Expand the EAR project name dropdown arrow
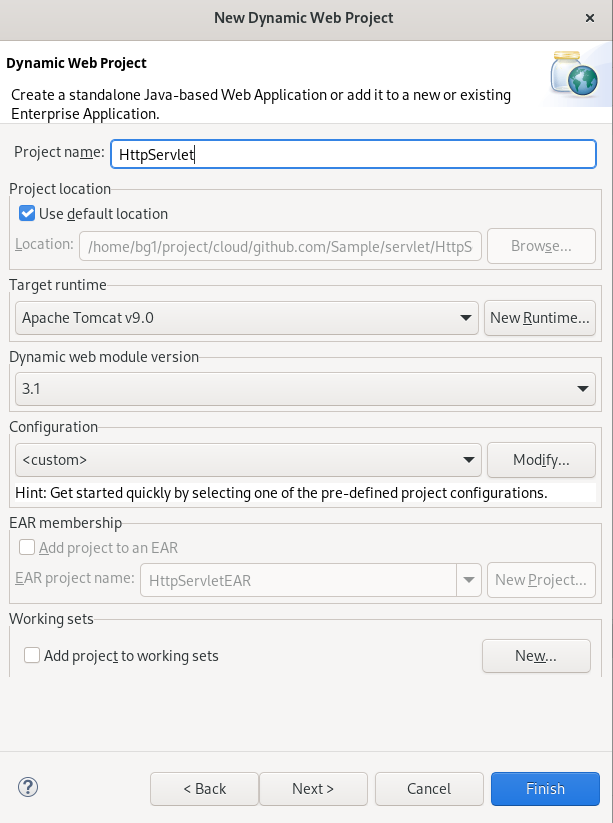The width and height of the screenshot is (613, 823). click(469, 580)
